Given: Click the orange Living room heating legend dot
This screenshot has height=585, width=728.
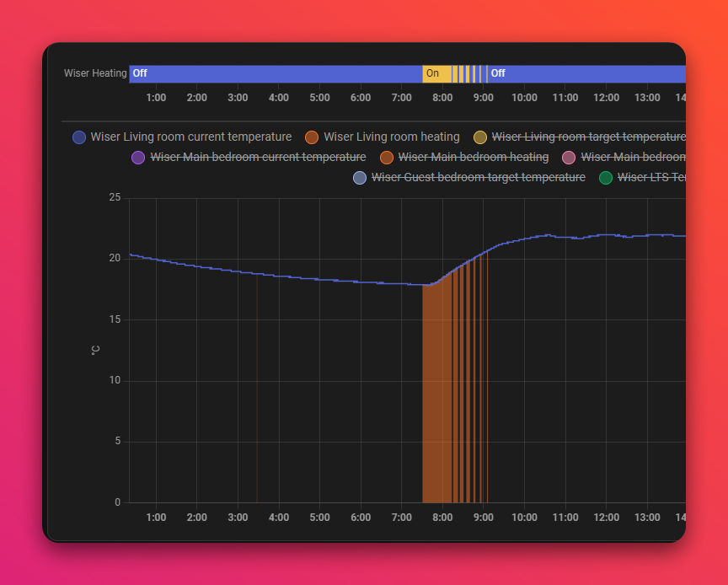Looking at the screenshot, I should coord(311,137).
